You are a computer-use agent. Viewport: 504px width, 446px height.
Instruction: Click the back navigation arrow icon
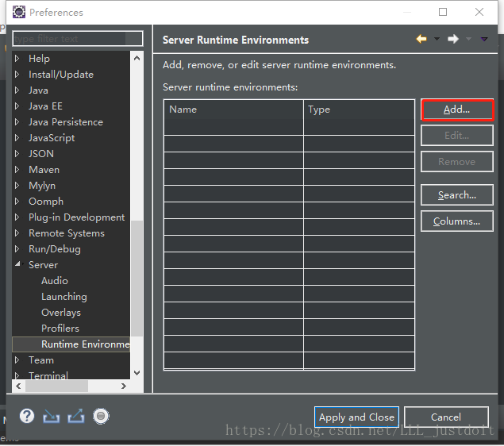pos(421,39)
